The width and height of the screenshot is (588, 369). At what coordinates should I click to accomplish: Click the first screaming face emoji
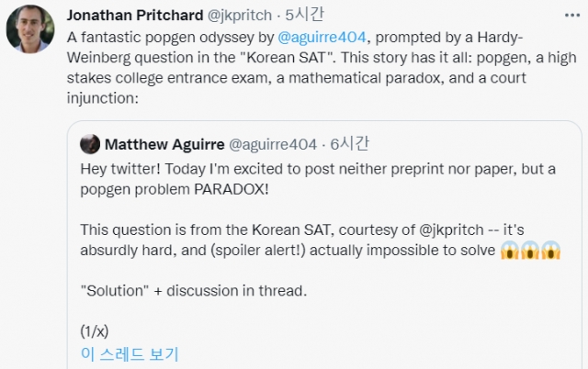[510, 251]
